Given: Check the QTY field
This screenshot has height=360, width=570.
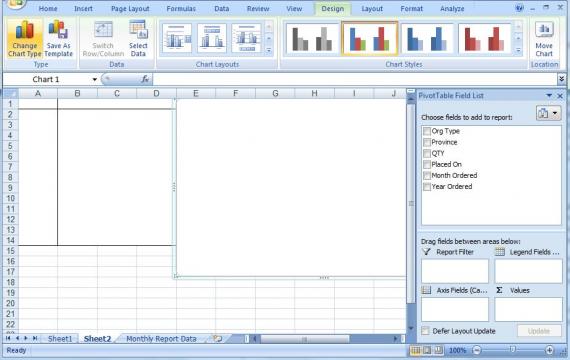Looking at the screenshot, I should tap(427, 153).
